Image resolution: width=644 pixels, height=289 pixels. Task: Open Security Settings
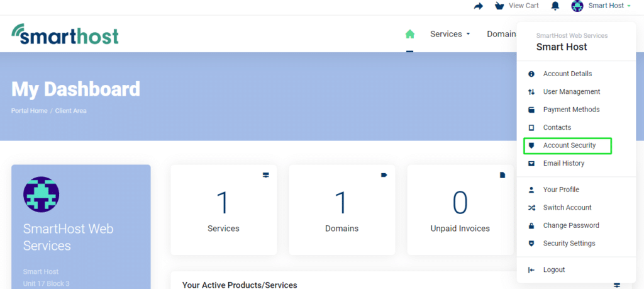click(x=568, y=244)
